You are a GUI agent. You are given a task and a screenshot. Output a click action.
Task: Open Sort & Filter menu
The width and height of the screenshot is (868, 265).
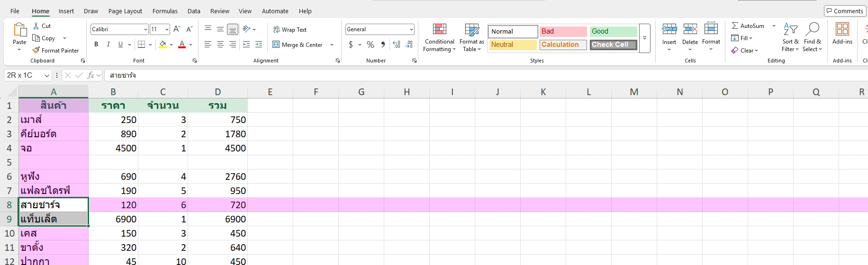(x=790, y=37)
